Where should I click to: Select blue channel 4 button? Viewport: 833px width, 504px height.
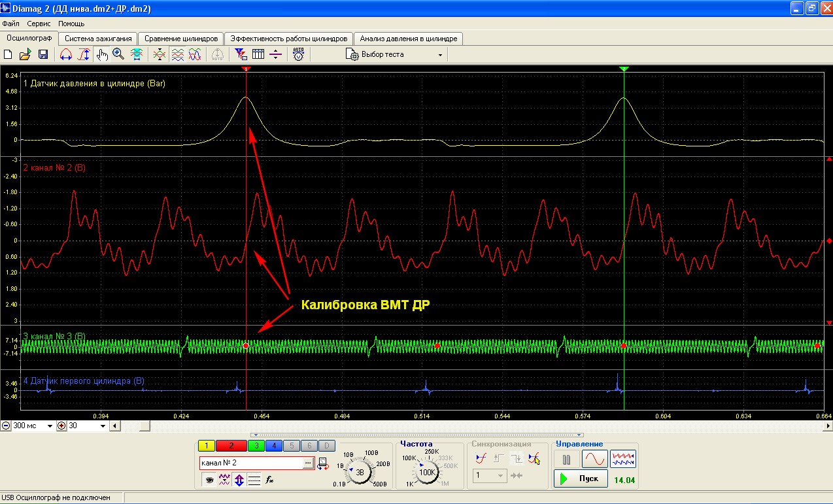pos(273,446)
